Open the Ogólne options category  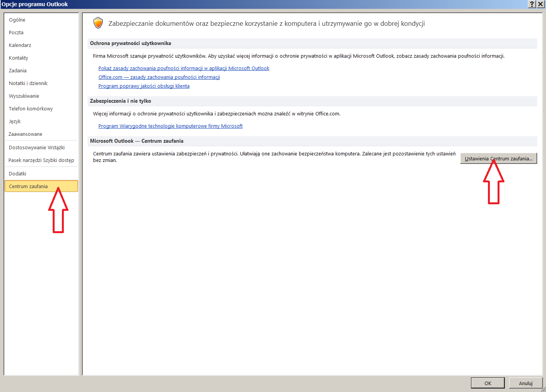coord(41,20)
